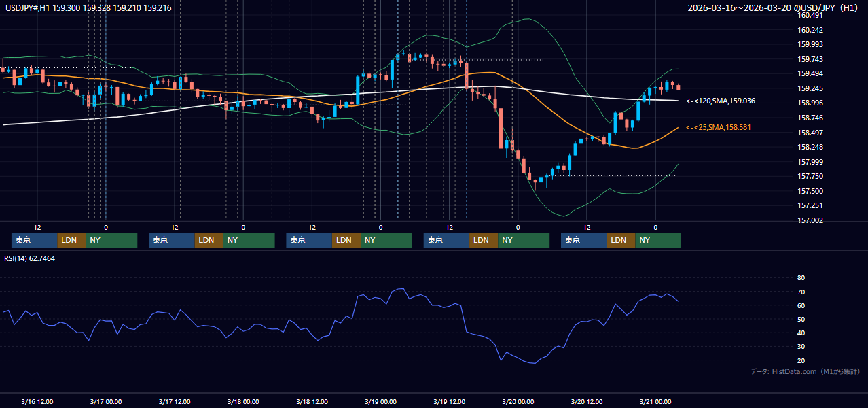Screen dimensions: 868x408
Task: Select the RSI 50 scale value
Action: [x=801, y=319]
